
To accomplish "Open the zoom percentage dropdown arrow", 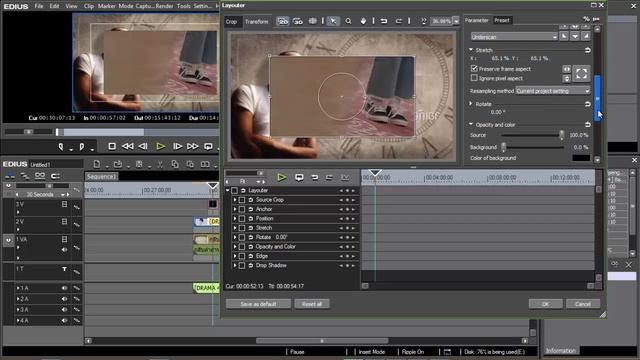I will coord(456,21).
